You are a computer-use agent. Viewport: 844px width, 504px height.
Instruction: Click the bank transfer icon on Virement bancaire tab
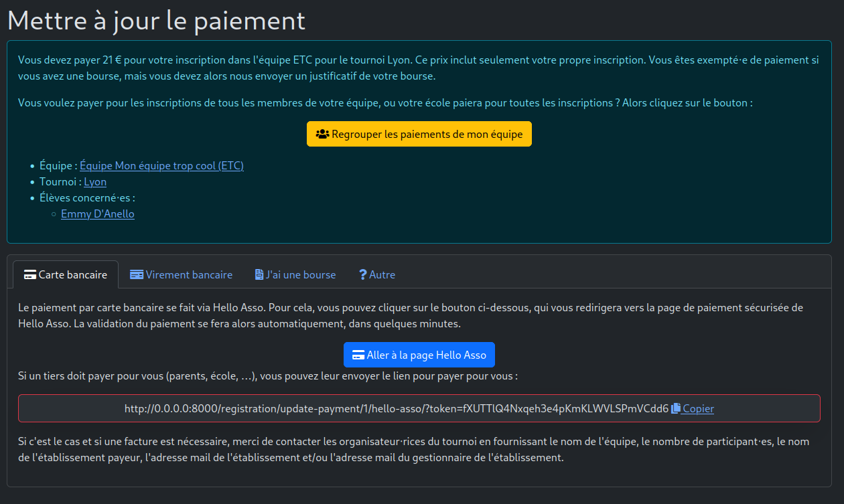tap(137, 274)
